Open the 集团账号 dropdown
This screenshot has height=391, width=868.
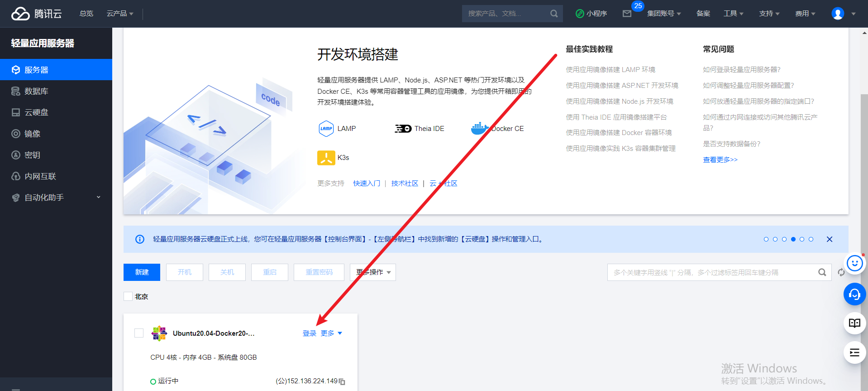coord(664,14)
